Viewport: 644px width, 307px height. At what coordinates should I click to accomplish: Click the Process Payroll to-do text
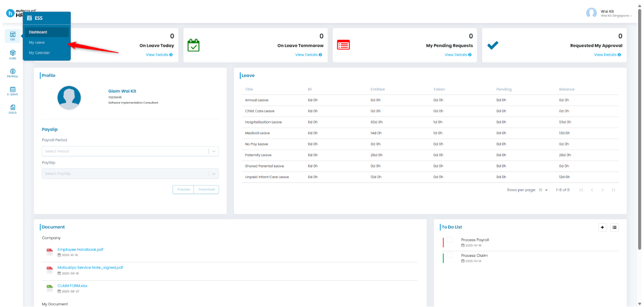[475, 240]
